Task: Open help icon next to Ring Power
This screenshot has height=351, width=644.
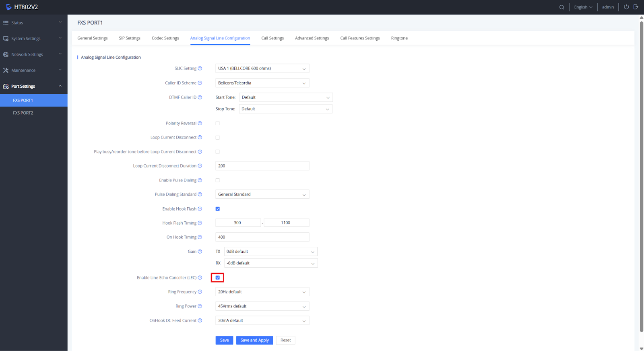Action: click(200, 306)
